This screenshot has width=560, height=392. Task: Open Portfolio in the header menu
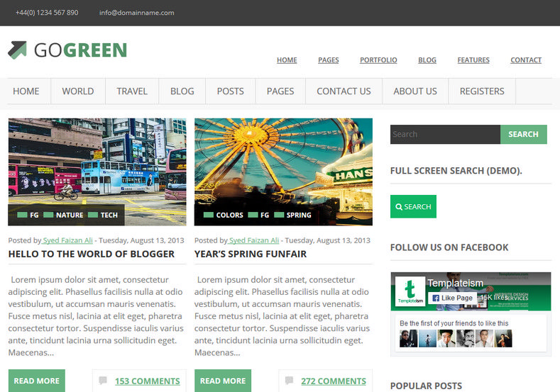coord(378,60)
